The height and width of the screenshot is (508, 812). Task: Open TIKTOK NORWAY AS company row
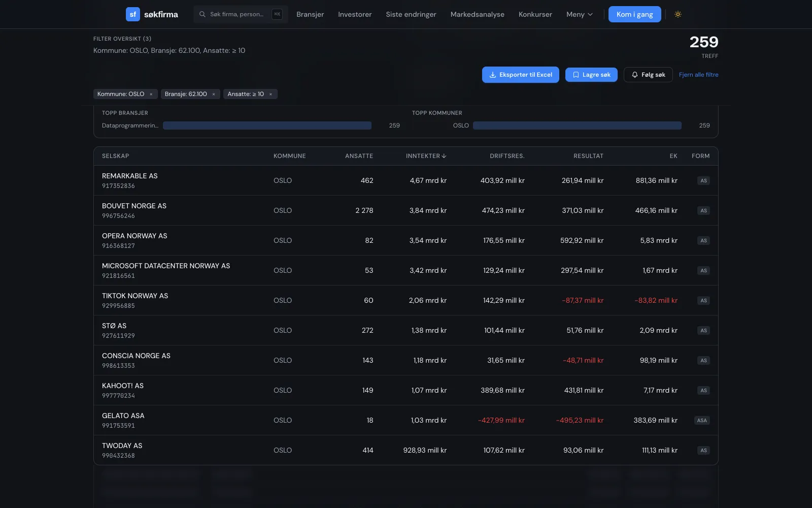406,300
